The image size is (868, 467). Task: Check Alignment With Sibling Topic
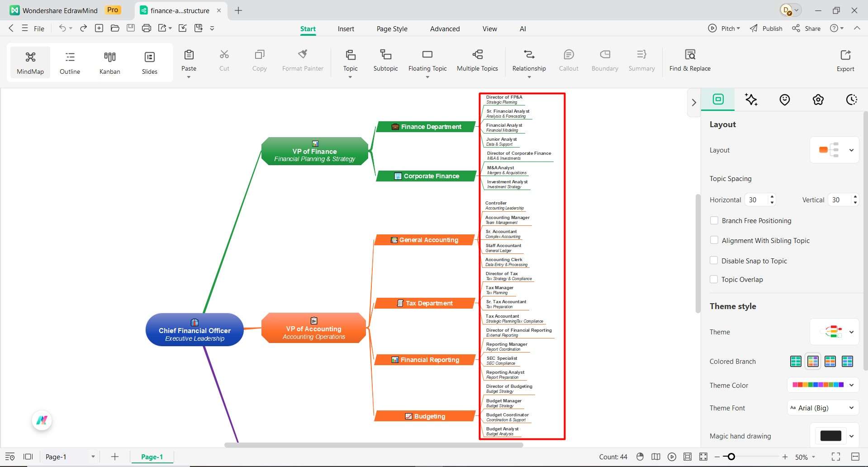click(x=714, y=240)
